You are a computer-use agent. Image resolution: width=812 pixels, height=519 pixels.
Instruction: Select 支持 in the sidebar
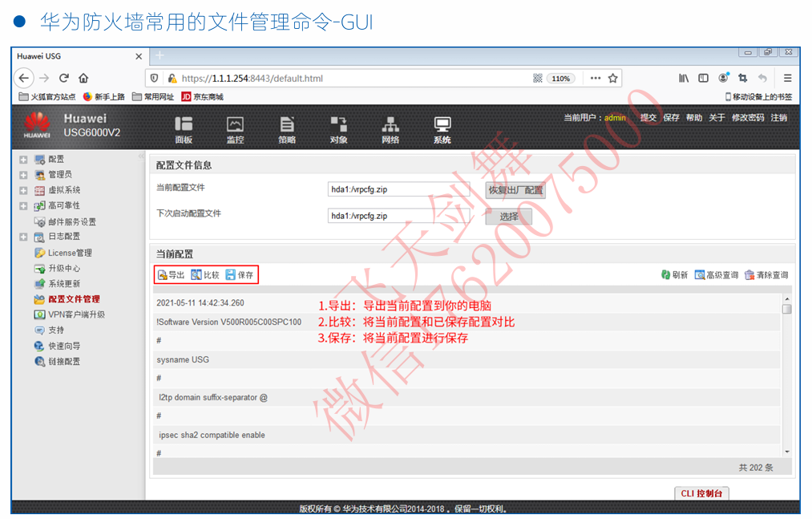tap(49, 330)
